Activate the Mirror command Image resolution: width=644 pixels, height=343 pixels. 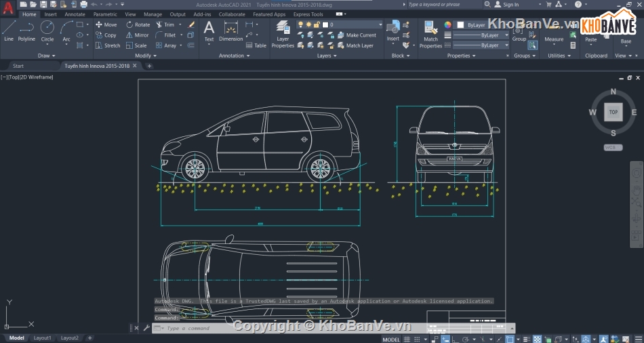[x=138, y=35]
